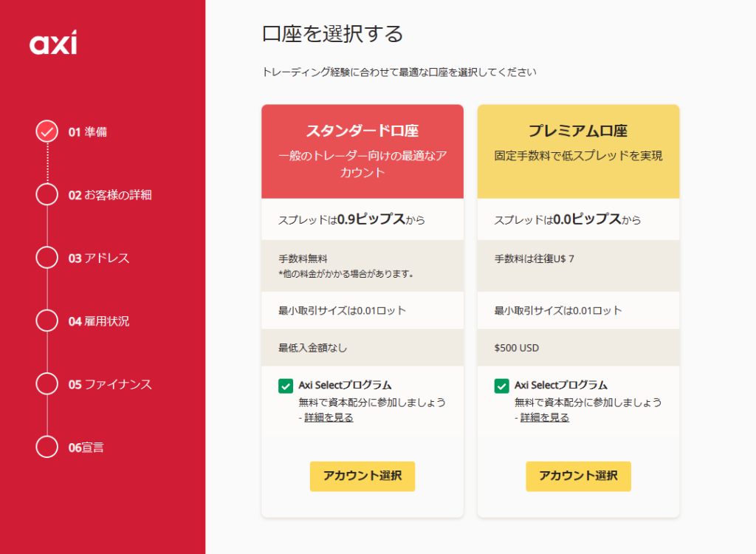
Task: Click the completed step 01 checkmark circle
Action: point(47,131)
